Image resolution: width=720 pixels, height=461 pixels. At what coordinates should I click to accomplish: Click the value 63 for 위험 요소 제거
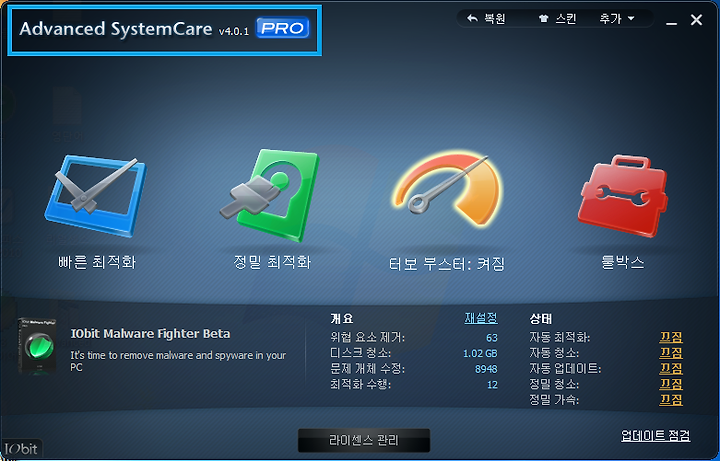[x=492, y=338]
